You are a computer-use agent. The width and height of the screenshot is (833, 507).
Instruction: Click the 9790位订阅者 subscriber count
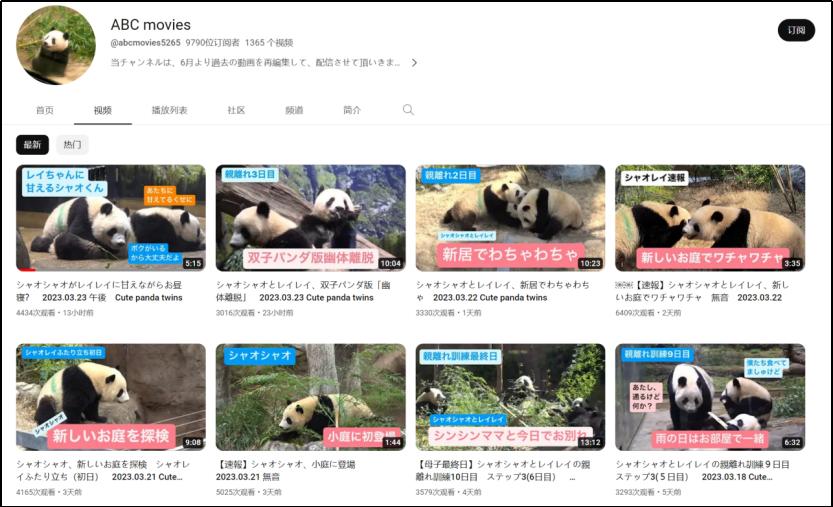tap(212, 43)
